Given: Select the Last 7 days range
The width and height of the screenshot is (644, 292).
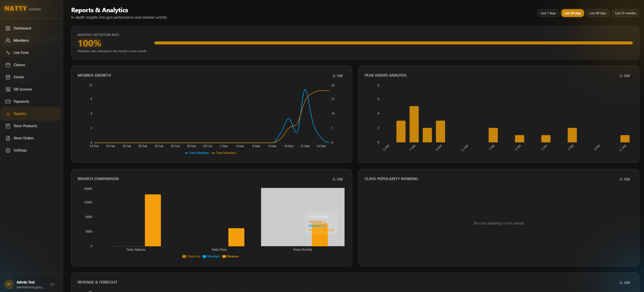Looking at the screenshot, I should (x=548, y=13).
